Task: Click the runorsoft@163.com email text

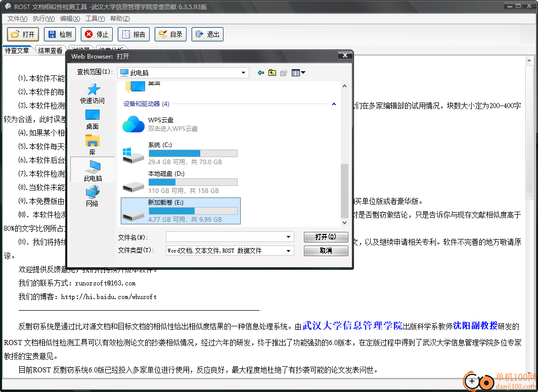Action: point(105,283)
